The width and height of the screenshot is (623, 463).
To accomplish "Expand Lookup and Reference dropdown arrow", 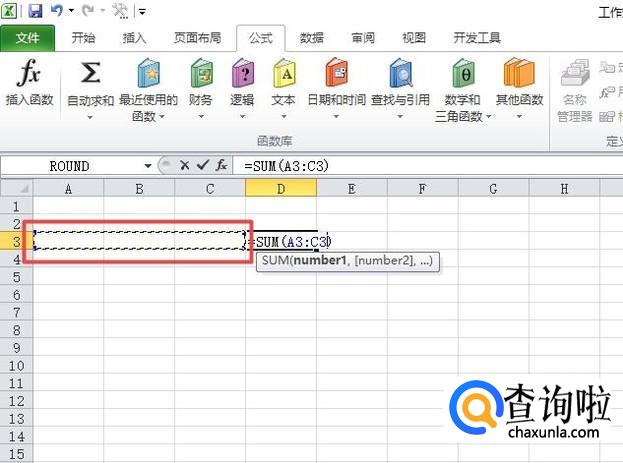I will [x=400, y=116].
